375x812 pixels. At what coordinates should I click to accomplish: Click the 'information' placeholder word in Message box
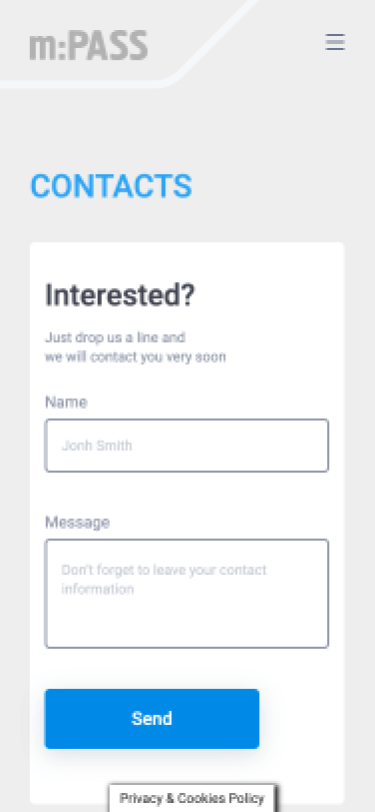point(97,589)
